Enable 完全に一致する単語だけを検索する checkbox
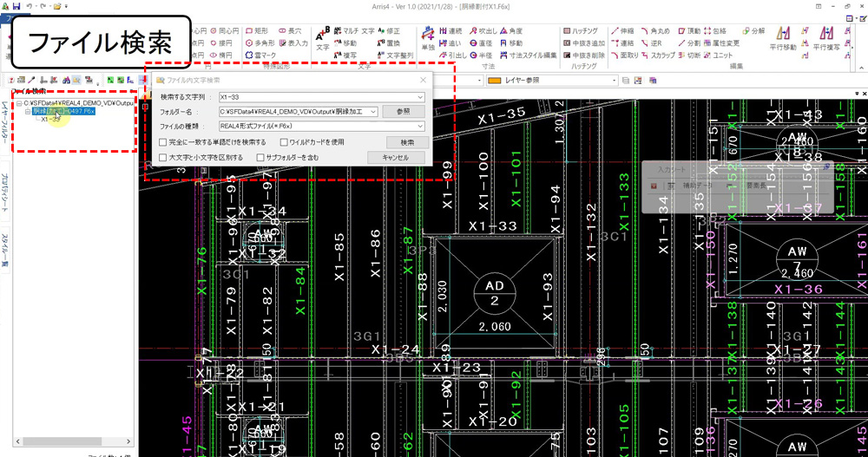The height and width of the screenshot is (457, 868). coord(164,141)
